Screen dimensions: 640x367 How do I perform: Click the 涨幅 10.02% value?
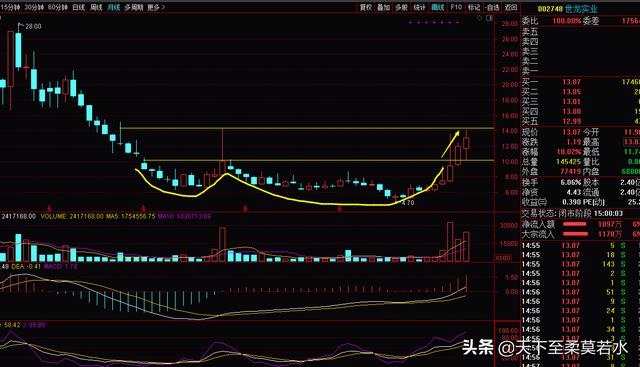pos(569,152)
